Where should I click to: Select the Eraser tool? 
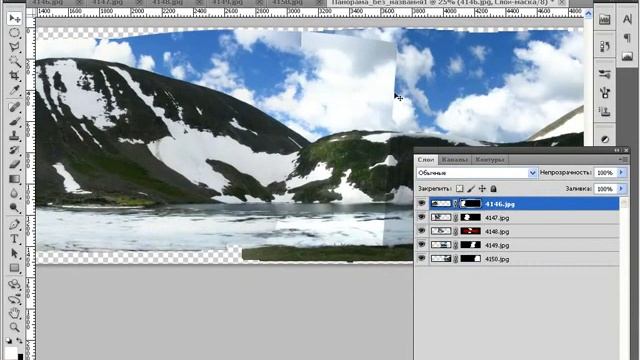(14, 164)
